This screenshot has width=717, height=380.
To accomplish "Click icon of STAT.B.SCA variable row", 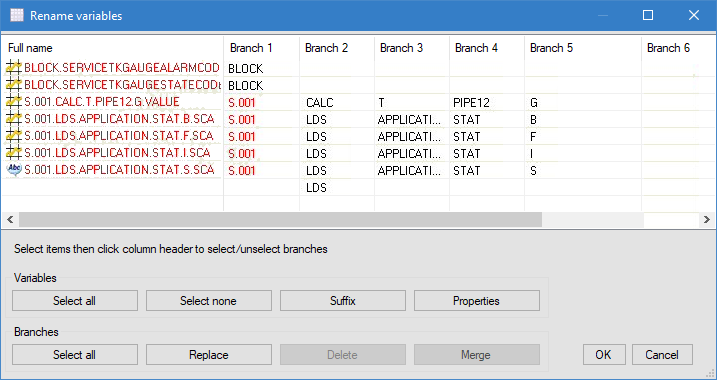I will point(14,119).
